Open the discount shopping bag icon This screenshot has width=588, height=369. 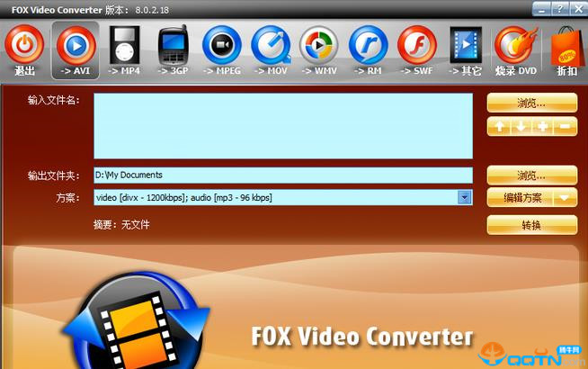point(565,45)
